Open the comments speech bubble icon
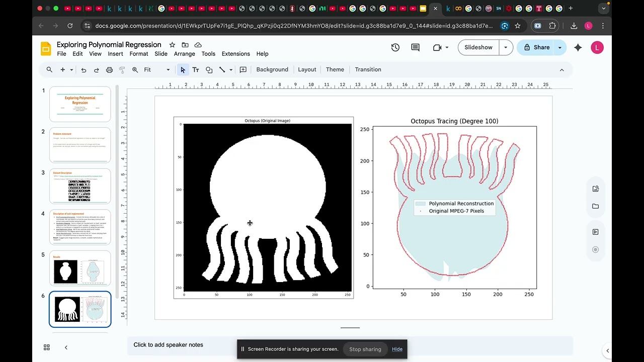 [415, 47]
